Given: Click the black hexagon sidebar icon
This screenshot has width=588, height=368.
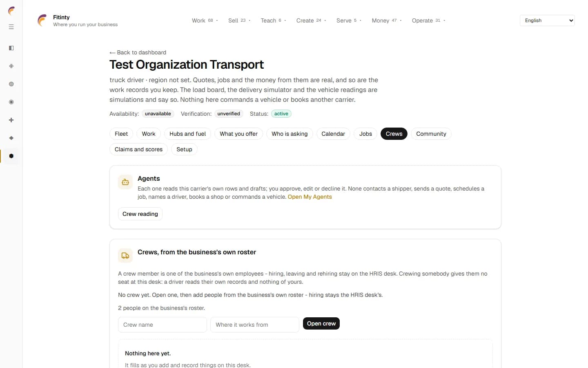Looking at the screenshot, I should point(11,156).
